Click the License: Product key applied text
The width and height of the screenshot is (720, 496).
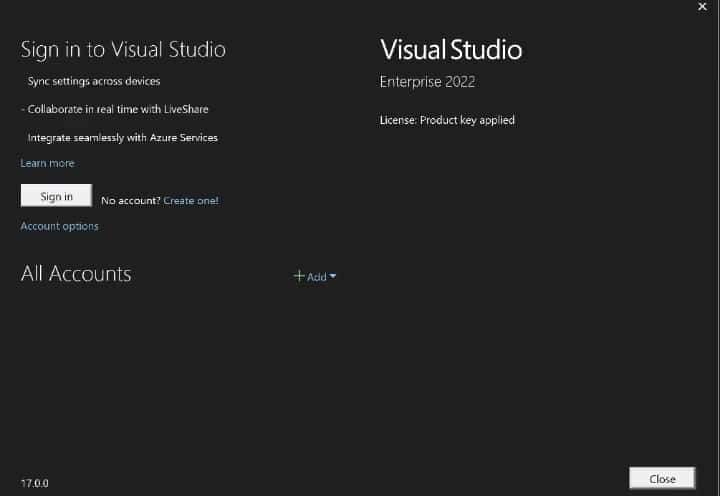click(x=447, y=120)
